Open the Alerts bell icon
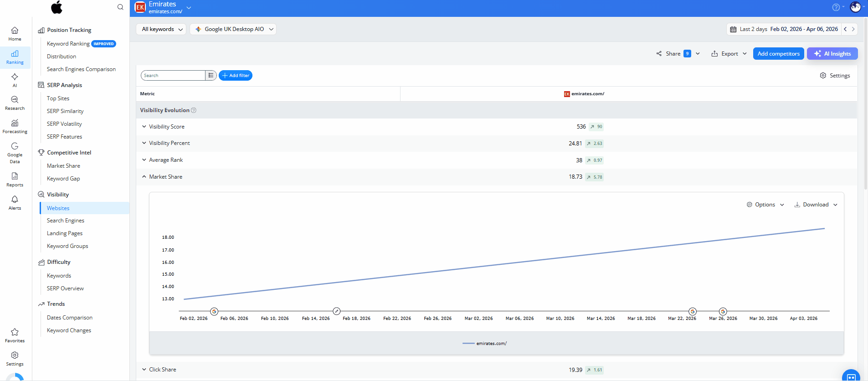The width and height of the screenshot is (868, 381). pyautogui.click(x=15, y=203)
